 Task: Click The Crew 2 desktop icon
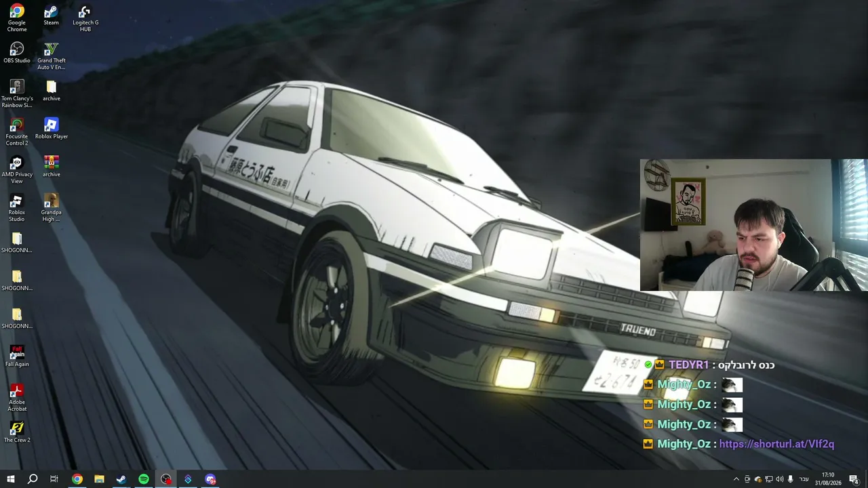(x=17, y=433)
